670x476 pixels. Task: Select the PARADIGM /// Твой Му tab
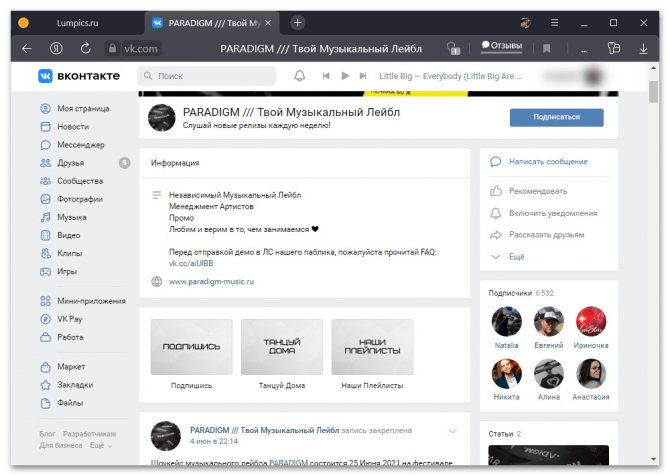point(212,23)
